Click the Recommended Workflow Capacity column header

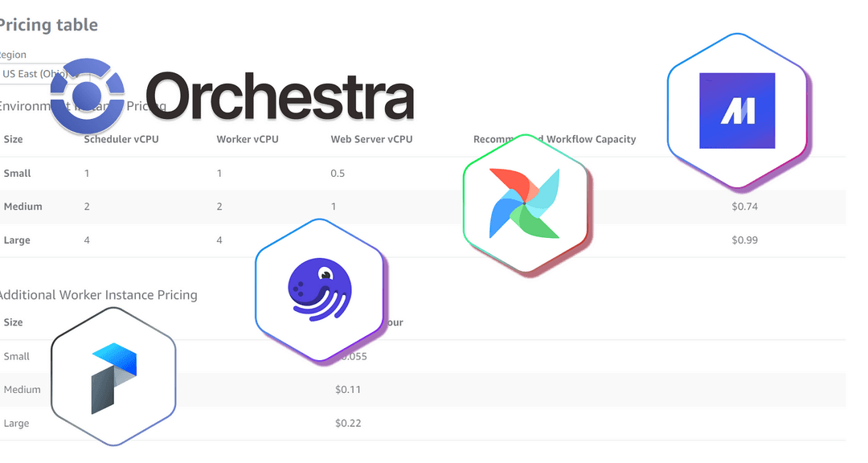pos(554,140)
